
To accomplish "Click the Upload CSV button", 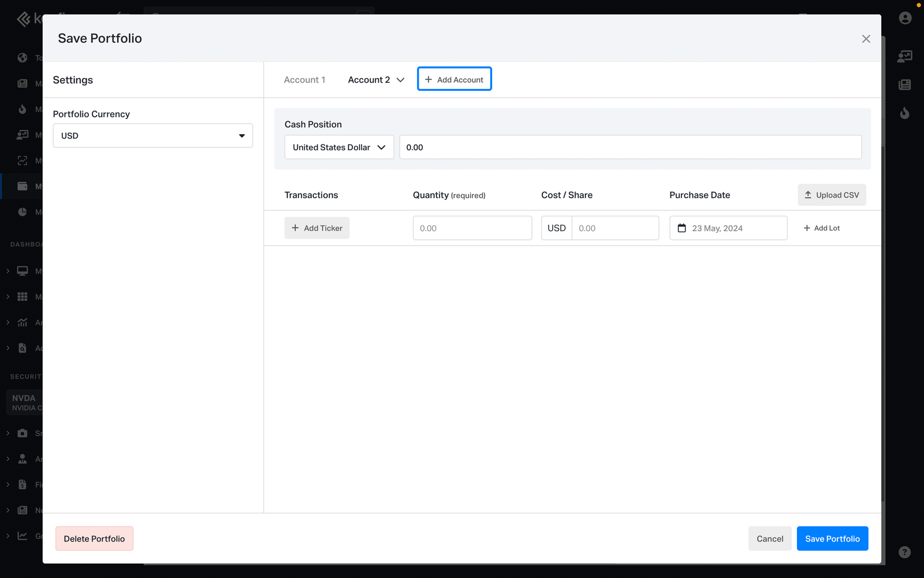I will pos(832,195).
